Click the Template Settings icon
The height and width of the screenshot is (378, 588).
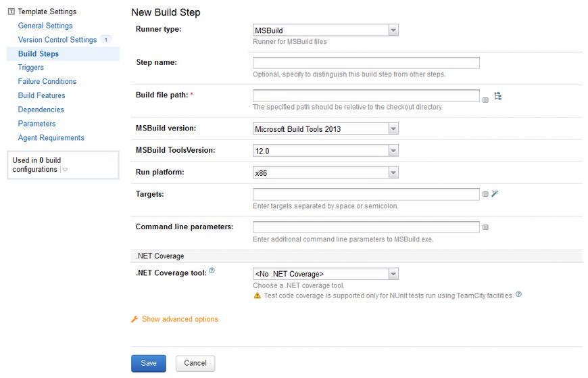tap(11, 11)
